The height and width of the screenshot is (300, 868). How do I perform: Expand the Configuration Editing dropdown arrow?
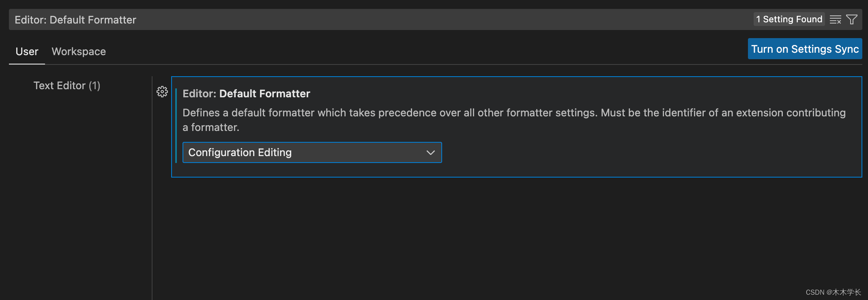click(430, 153)
